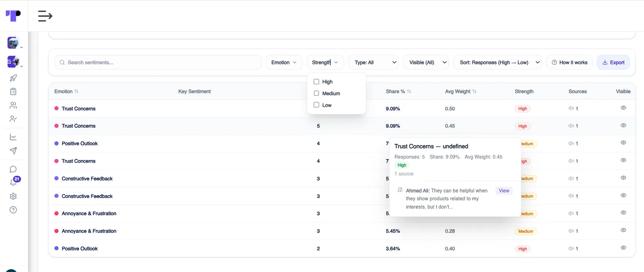The width and height of the screenshot is (644, 272).
Task: Click the 3.64% share value
Action: [393, 249]
